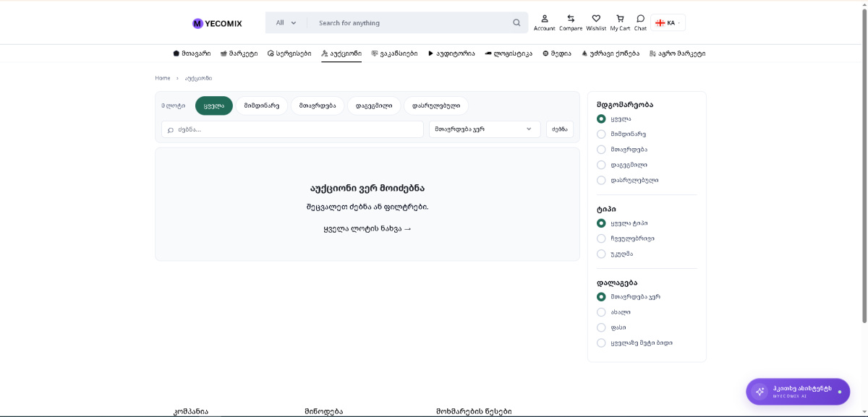Open the აუდიტორია navigation item
The width and height of the screenshot is (868, 417).
coord(451,53)
